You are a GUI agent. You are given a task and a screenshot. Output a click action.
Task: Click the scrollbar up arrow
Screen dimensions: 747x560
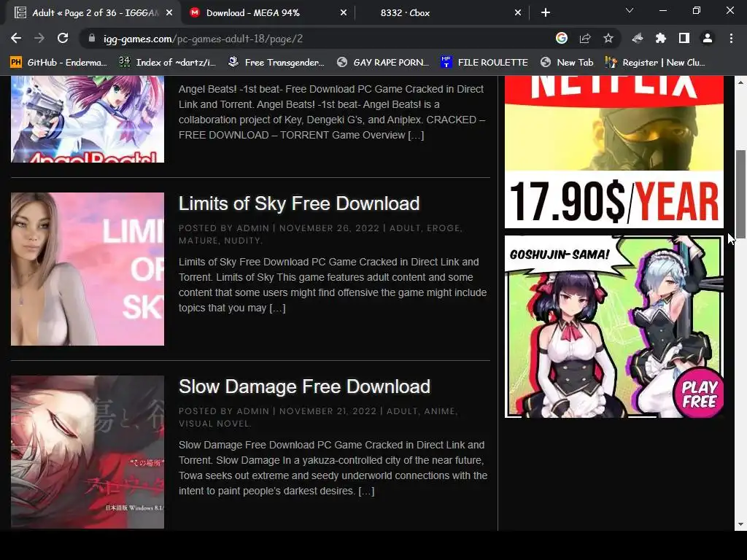(740, 82)
